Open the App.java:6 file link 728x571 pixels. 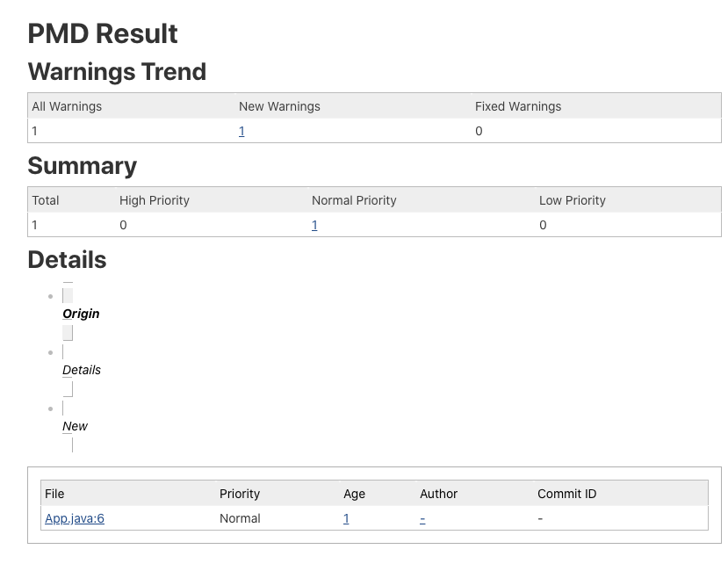point(75,518)
